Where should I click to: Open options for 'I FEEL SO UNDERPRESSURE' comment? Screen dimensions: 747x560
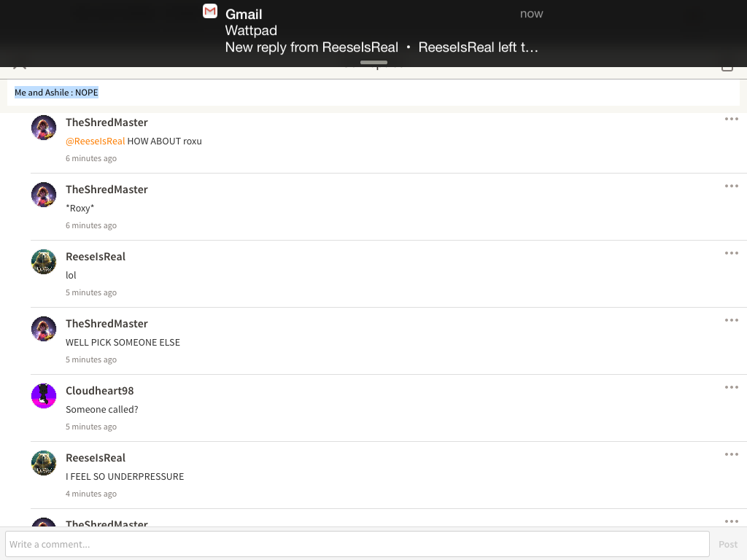coord(731,455)
